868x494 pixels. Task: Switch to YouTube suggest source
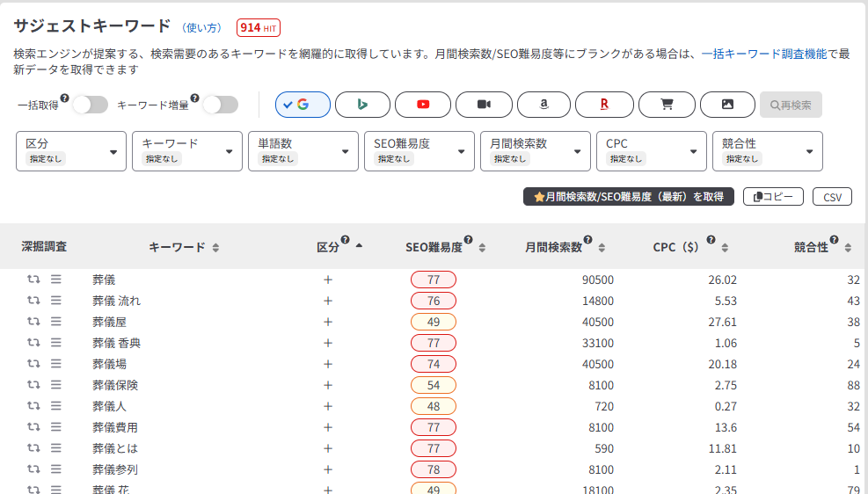(x=423, y=105)
